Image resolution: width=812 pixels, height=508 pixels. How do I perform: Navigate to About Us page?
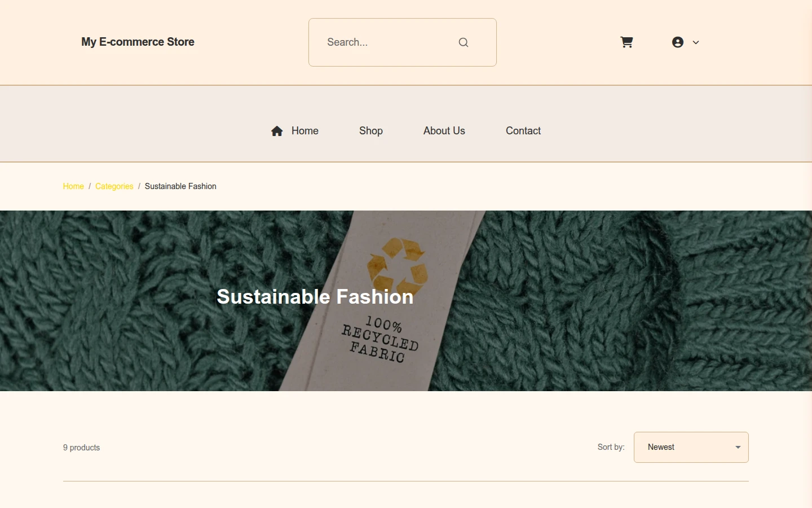tap(444, 131)
